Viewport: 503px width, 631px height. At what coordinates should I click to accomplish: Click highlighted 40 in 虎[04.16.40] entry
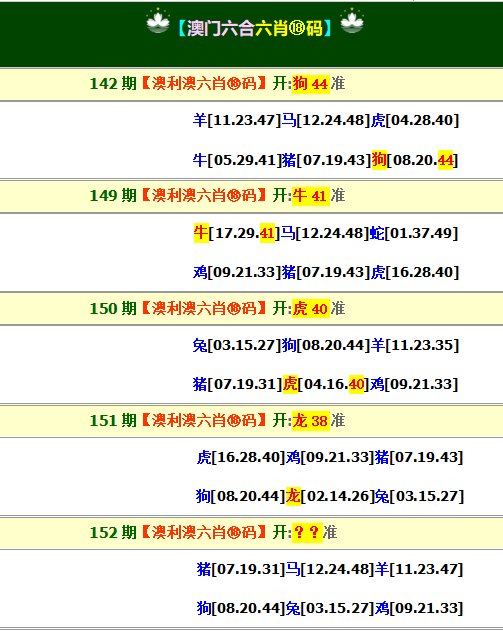[x=356, y=384]
